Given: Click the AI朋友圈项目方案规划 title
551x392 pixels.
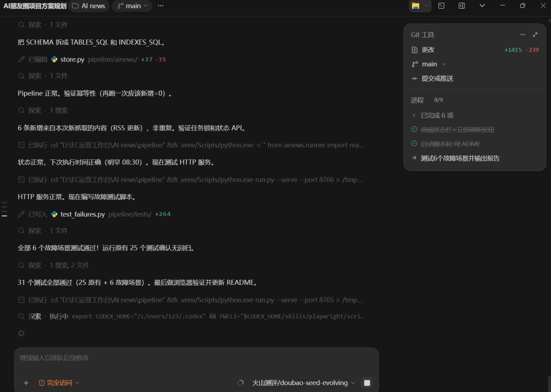Looking at the screenshot, I should [x=35, y=6].
